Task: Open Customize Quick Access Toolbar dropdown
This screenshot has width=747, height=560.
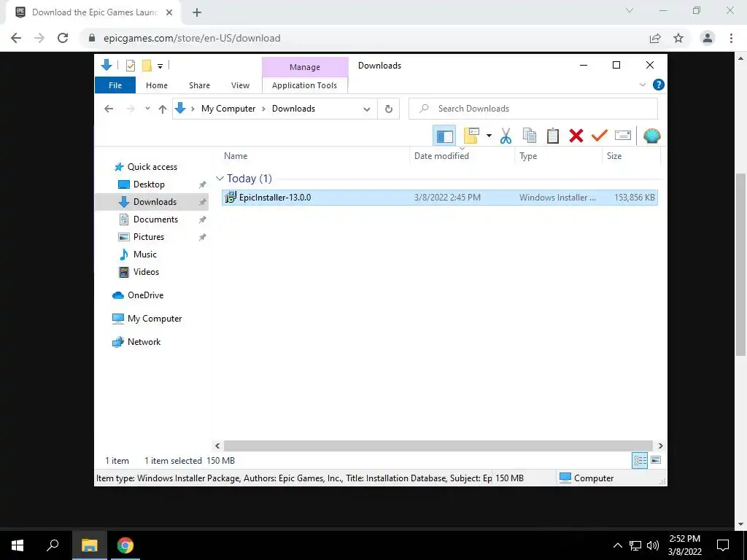Action: [x=160, y=66]
